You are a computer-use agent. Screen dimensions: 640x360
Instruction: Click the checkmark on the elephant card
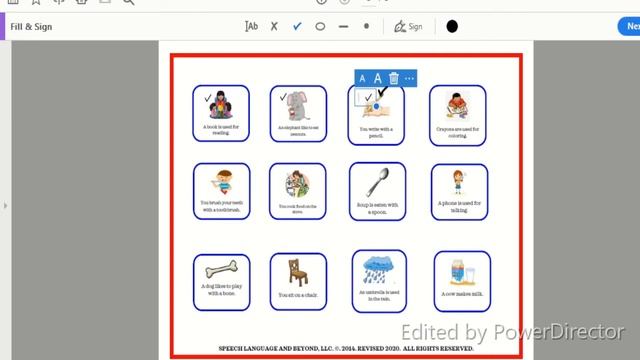[283, 97]
